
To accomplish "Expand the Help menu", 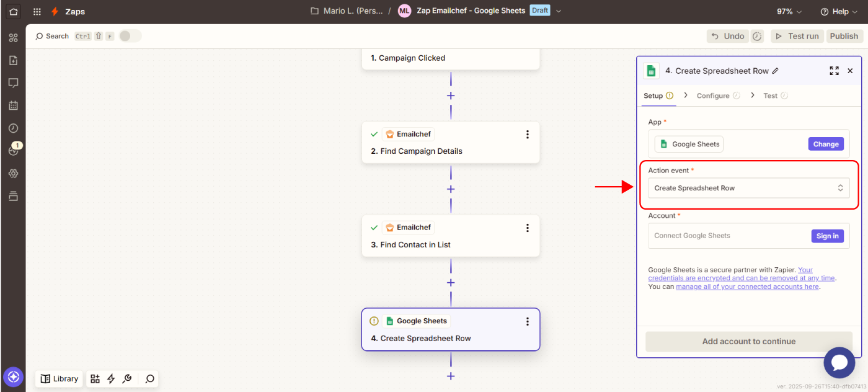I will pos(838,11).
